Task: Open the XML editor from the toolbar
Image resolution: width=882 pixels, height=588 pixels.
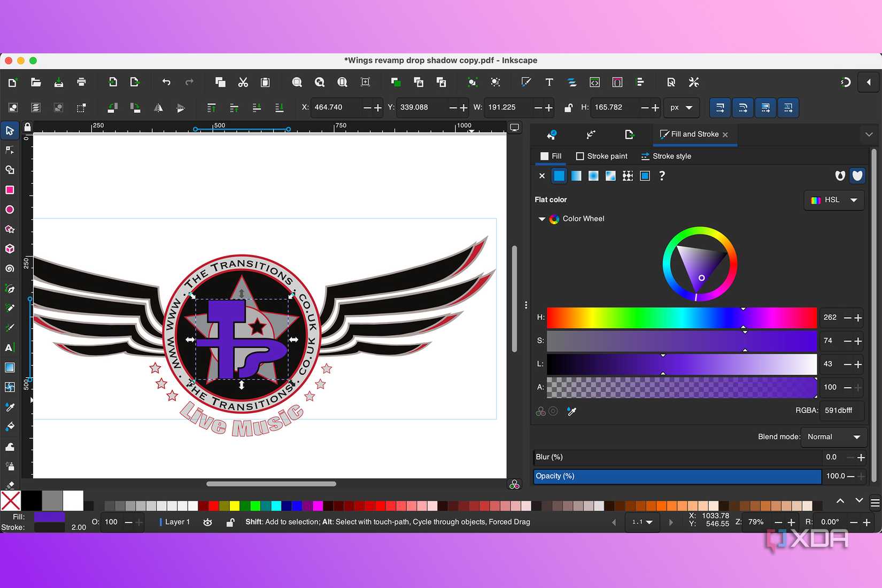Action: (594, 82)
